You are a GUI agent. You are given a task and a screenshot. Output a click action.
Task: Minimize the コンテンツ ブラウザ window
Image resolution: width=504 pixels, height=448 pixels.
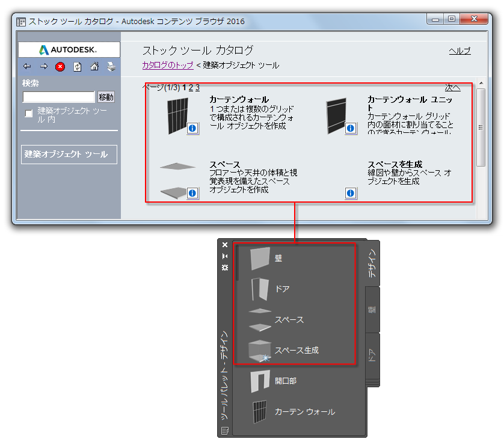435,19
